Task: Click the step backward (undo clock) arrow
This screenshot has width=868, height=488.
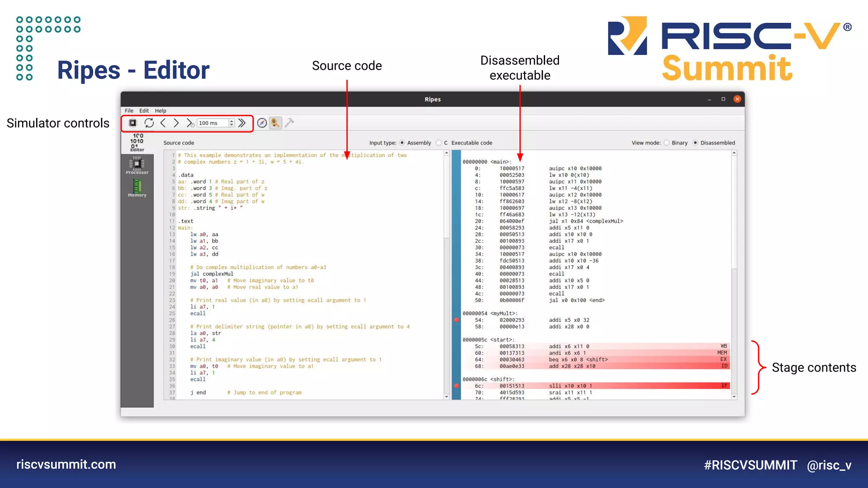Action: tap(163, 123)
